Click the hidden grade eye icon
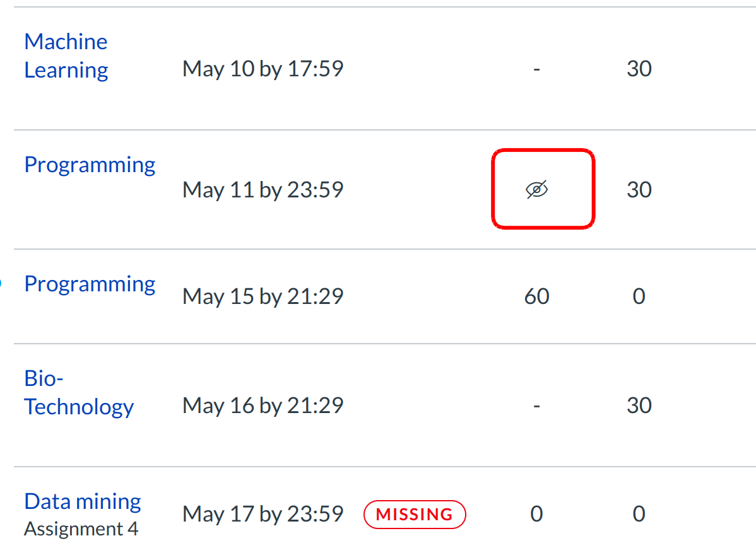The height and width of the screenshot is (560, 756). [x=537, y=189]
